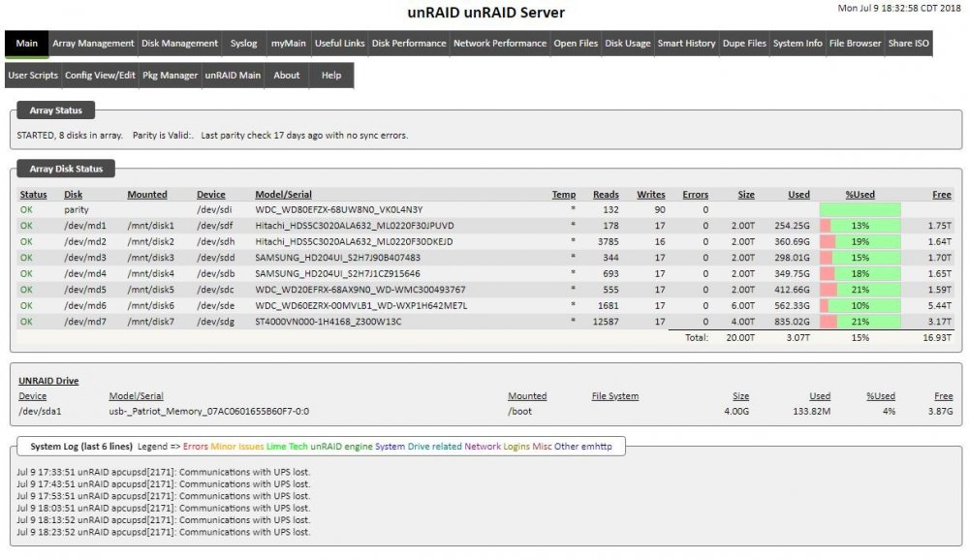Image resolution: width=969 pixels, height=560 pixels.
Task: Click the Errors legend label
Action: (x=196, y=447)
